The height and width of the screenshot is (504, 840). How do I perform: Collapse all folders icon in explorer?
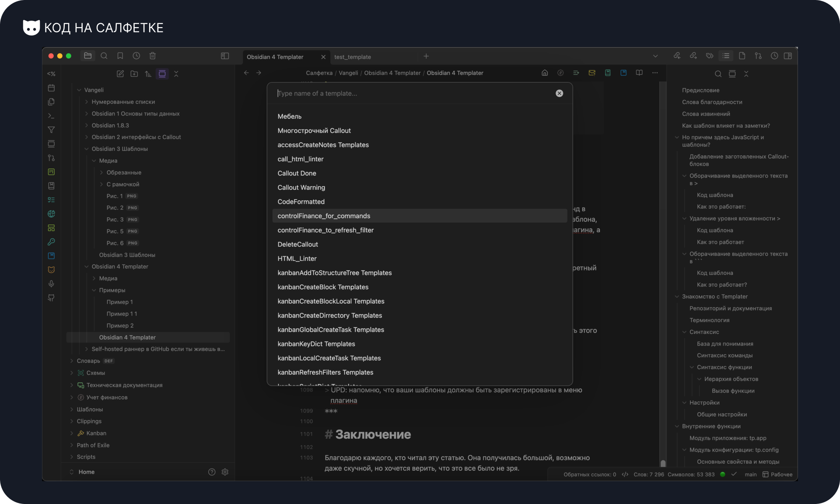click(x=176, y=74)
